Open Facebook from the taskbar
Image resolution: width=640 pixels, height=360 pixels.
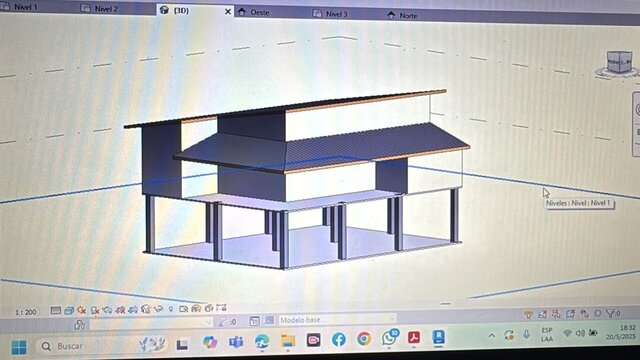(x=338, y=339)
